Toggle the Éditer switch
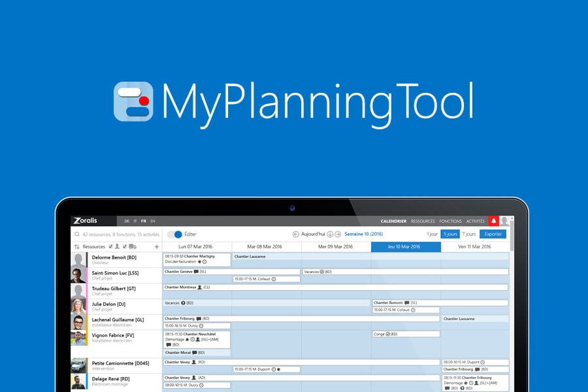This screenshot has width=588, height=392. (176, 233)
